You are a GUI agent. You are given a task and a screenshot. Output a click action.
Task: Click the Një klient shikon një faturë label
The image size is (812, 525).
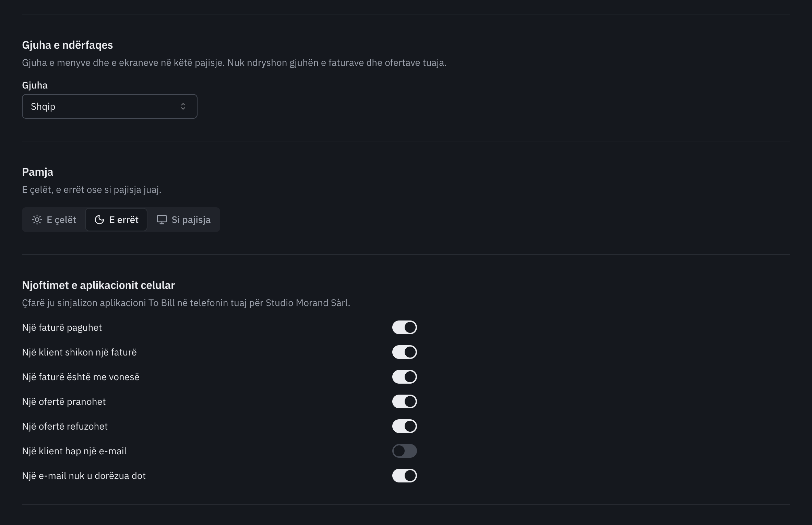(x=80, y=352)
